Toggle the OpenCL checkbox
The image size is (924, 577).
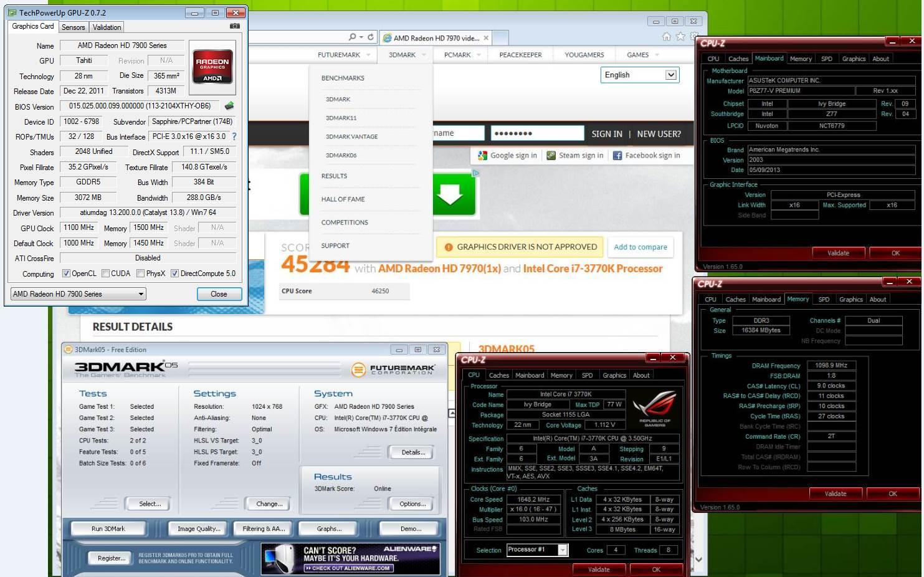[x=66, y=274]
